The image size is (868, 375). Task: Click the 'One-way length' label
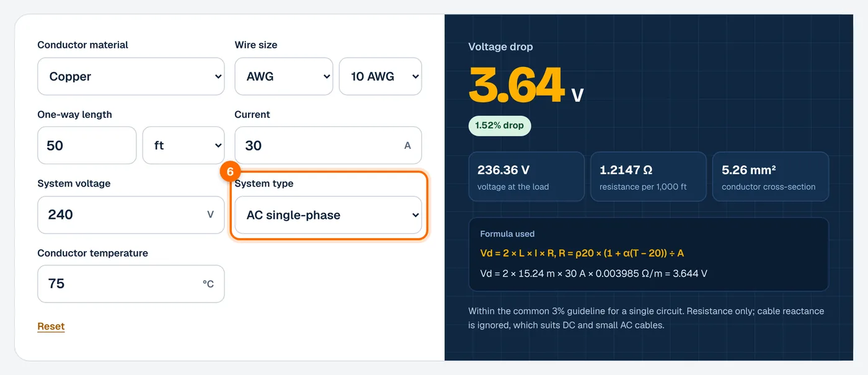[x=75, y=114]
